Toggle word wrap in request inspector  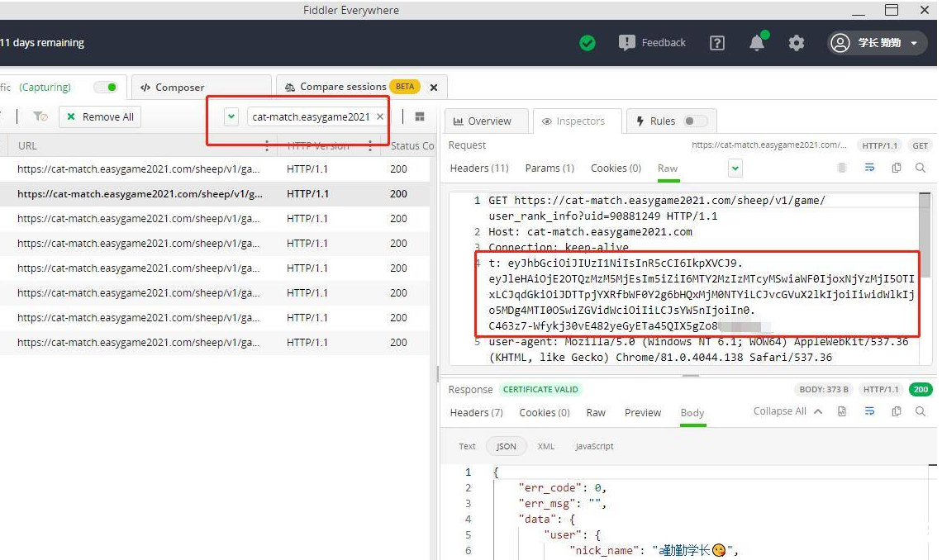[869, 168]
